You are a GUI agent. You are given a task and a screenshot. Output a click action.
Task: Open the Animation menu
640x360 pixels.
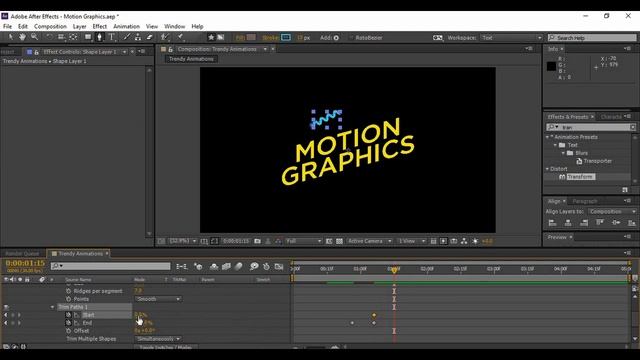point(126,26)
